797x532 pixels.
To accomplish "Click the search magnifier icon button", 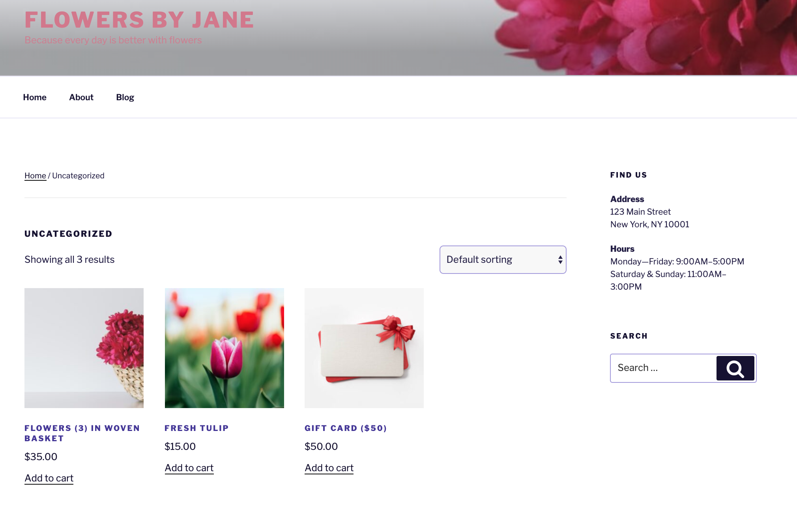I will tap(735, 369).
